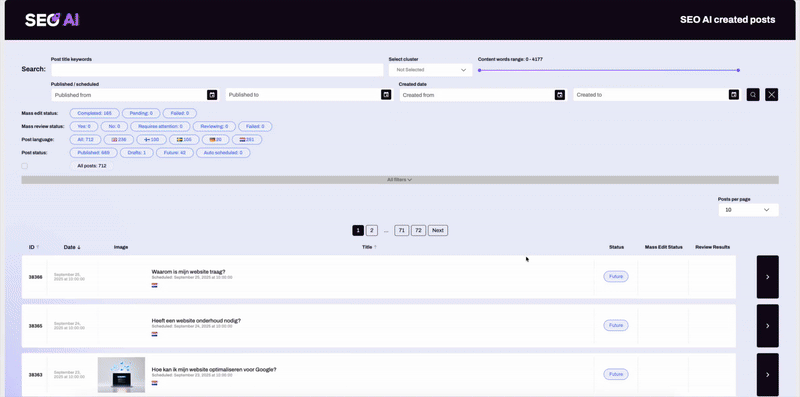
Task: Click the magnifier search button
Action: tap(753, 94)
